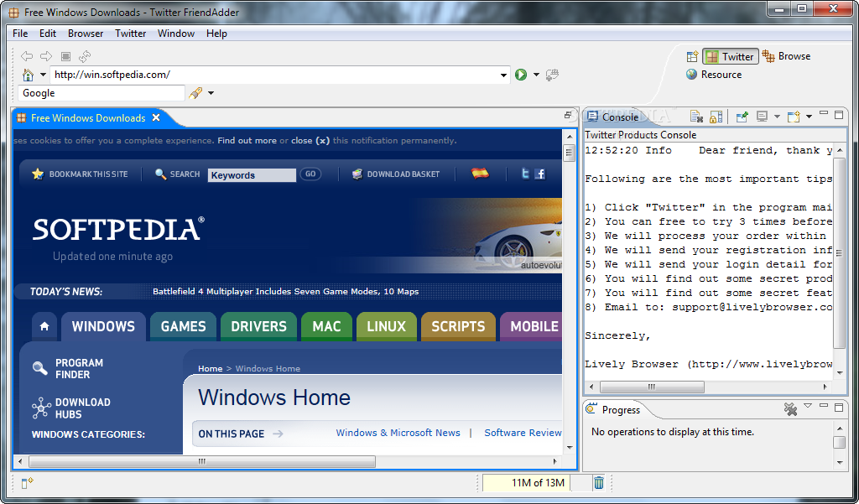Switch to the Resource perspective

[x=715, y=75]
